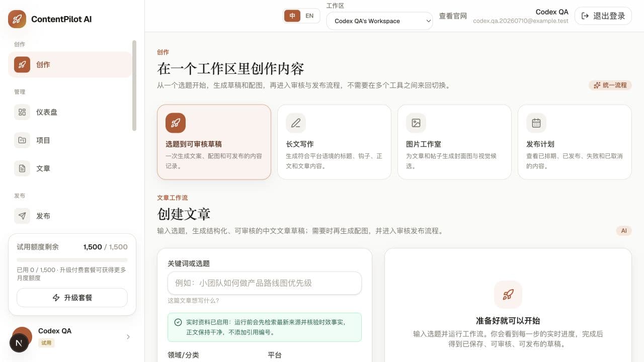644x362 pixels.
Task: Select the 图片工作室 card
Action: [x=454, y=142]
